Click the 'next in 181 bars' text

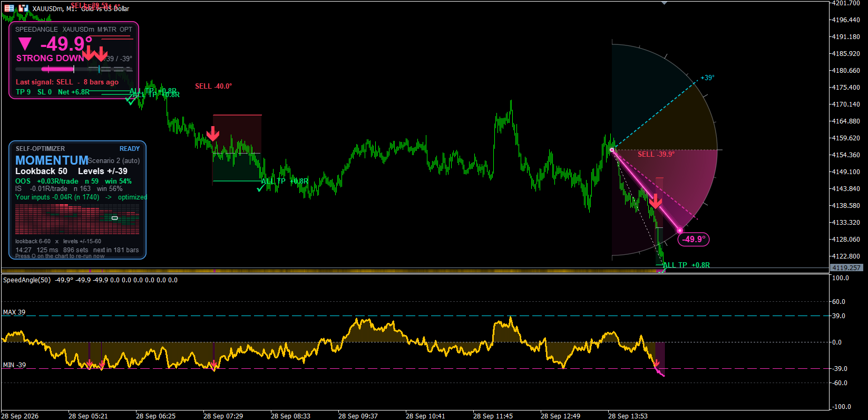(x=116, y=250)
